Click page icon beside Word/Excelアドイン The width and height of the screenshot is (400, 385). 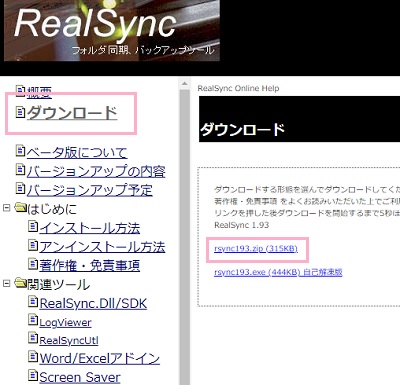[x=33, y=357]
